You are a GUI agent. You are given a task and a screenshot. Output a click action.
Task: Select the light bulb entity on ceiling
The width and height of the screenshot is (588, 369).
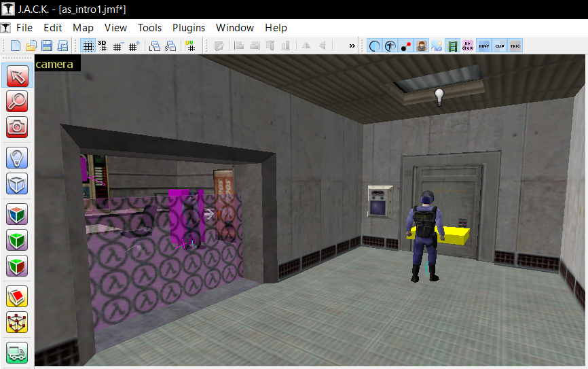[x=439, y=96]
